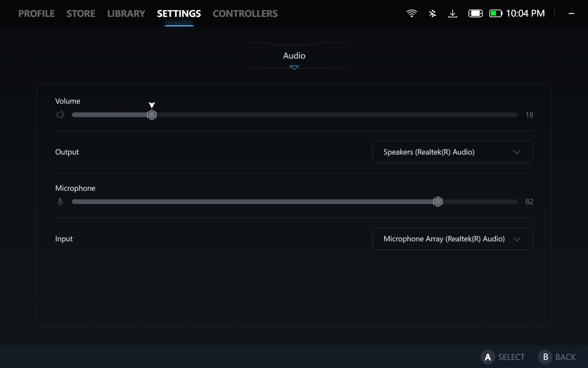
Task: Click the Wi-Fi status icon
Action: click(x=412, y=13)
